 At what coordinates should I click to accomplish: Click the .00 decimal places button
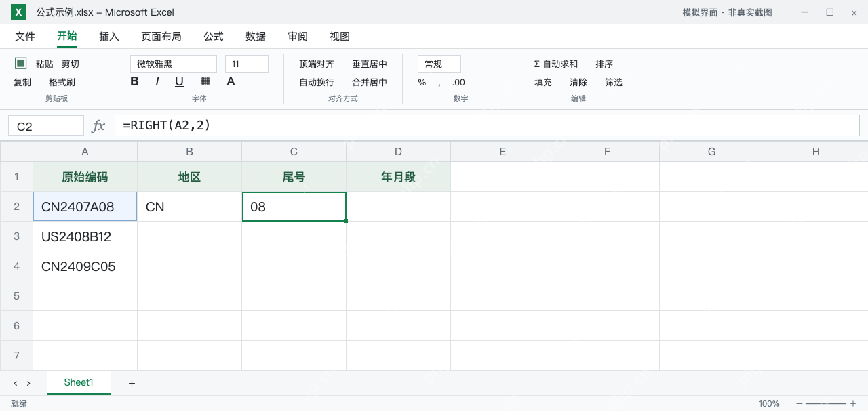(x=458, y=82)
